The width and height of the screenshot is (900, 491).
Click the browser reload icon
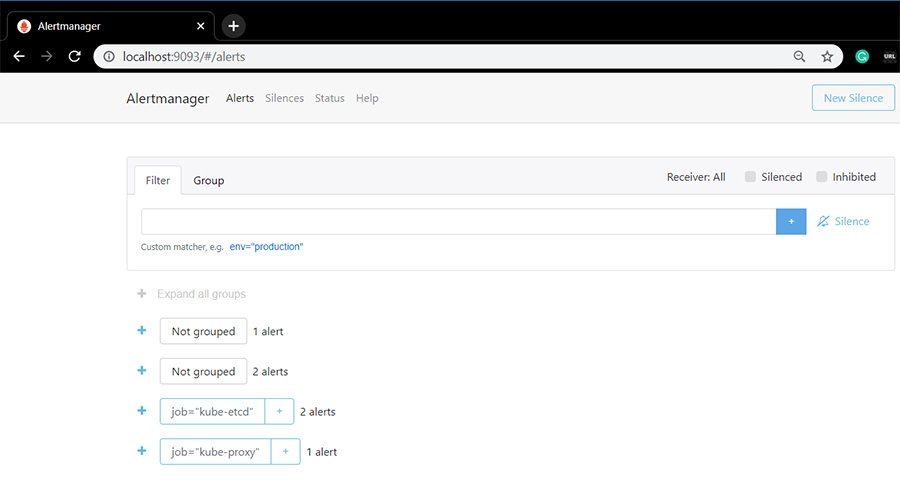point(74,57)
